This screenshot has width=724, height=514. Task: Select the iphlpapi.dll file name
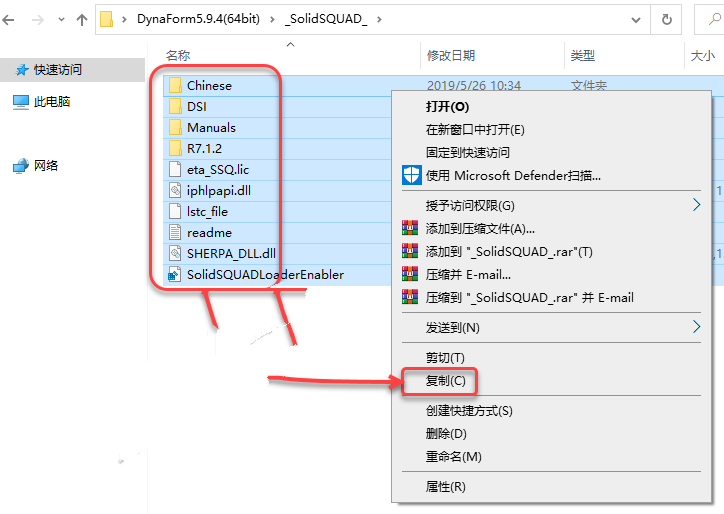pyautogui.click(x=219, y=191)
